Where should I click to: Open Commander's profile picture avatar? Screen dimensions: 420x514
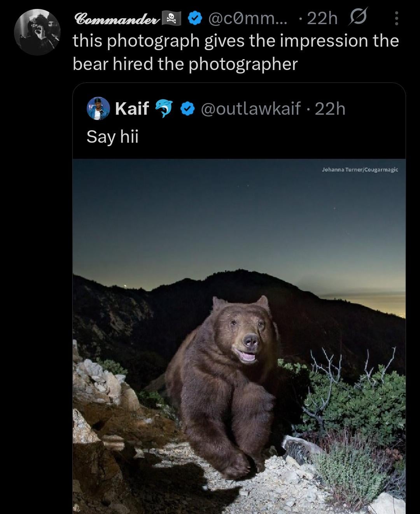(37, 32)
